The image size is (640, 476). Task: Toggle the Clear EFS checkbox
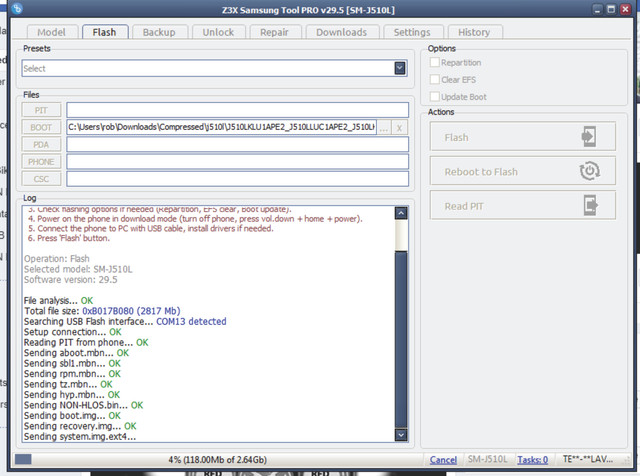[x=435, y=79]
